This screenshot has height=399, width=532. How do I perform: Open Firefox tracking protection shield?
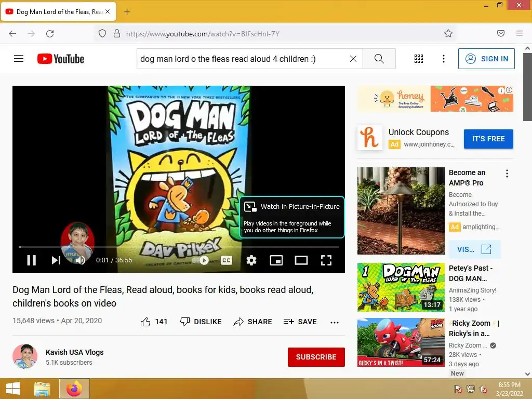pyautogui.click(x=102, y=34)
